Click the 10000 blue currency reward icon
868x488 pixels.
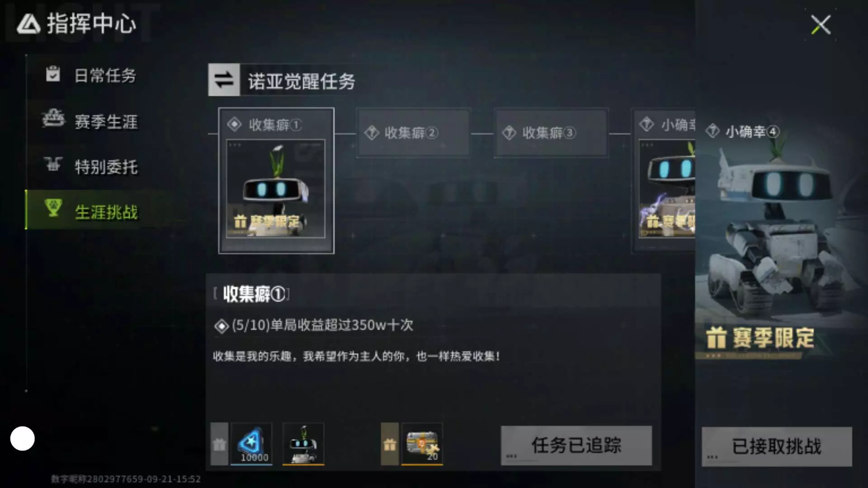[251, 444]
